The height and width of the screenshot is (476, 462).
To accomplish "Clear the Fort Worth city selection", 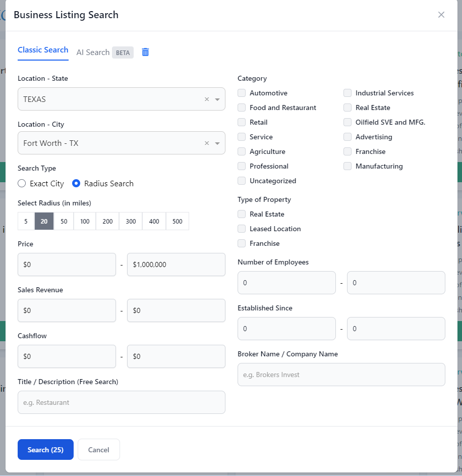I will (x=206, y=143).
